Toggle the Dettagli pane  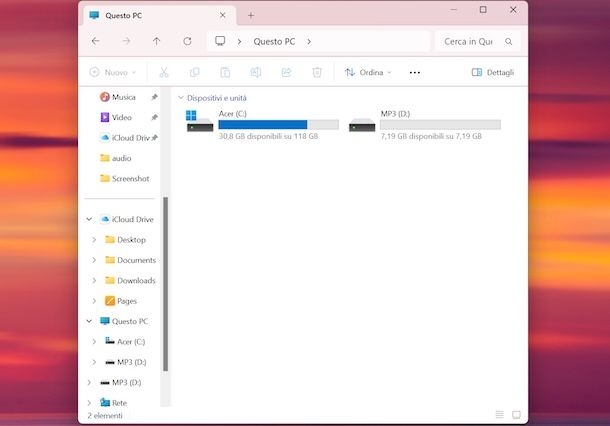click(493, 72)
